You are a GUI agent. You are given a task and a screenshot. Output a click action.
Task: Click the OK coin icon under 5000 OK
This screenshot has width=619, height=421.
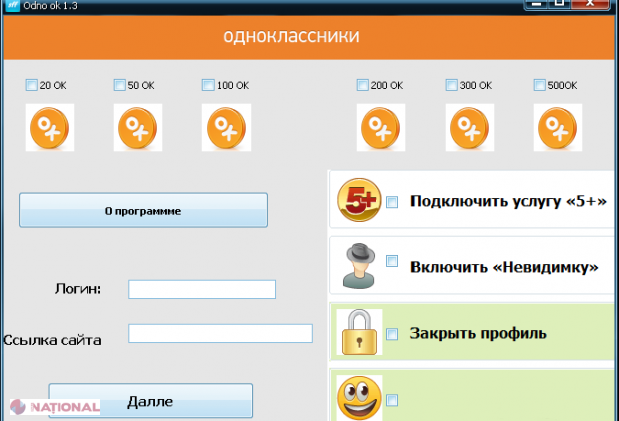[x=558, y=129]
